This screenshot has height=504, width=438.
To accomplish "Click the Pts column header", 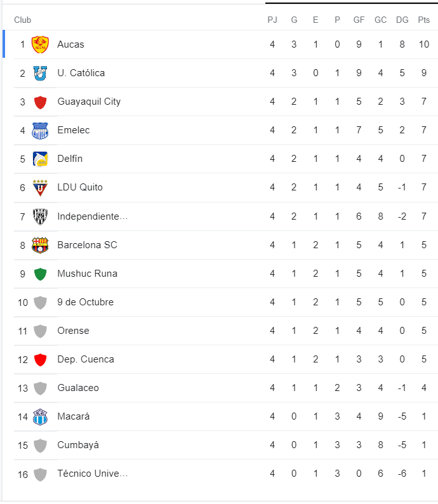I will pos(424,20).
